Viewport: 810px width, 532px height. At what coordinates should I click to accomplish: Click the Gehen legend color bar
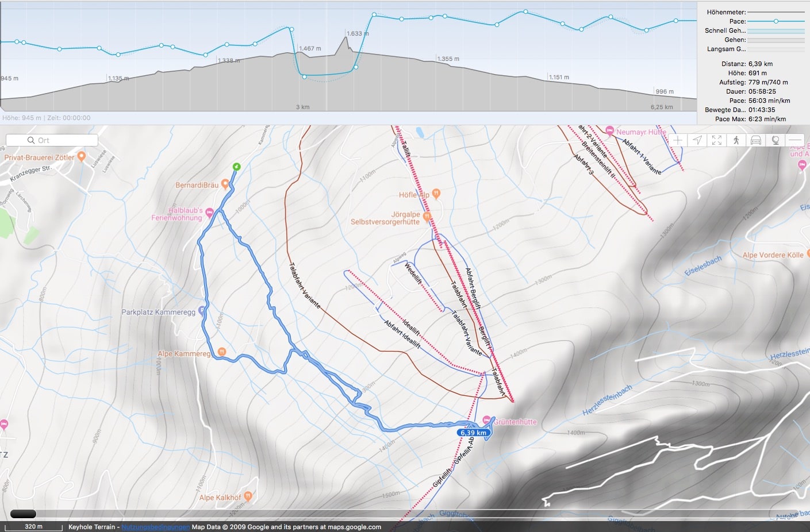(x=776, y=40)
